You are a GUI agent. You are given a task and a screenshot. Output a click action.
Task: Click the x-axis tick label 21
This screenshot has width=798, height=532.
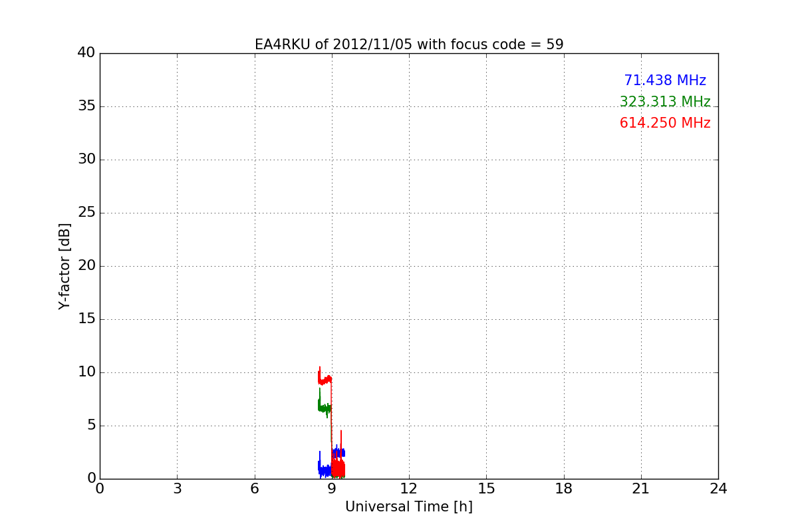[x=641, y=489]
